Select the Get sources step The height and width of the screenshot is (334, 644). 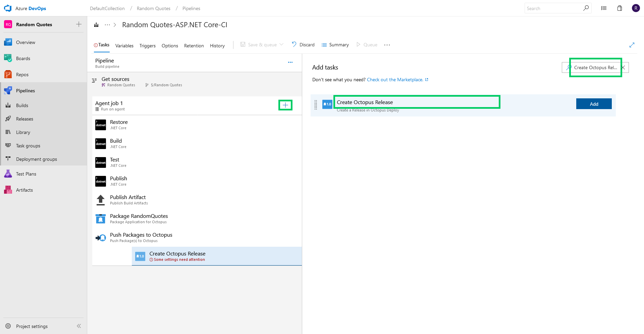(195, 82)
